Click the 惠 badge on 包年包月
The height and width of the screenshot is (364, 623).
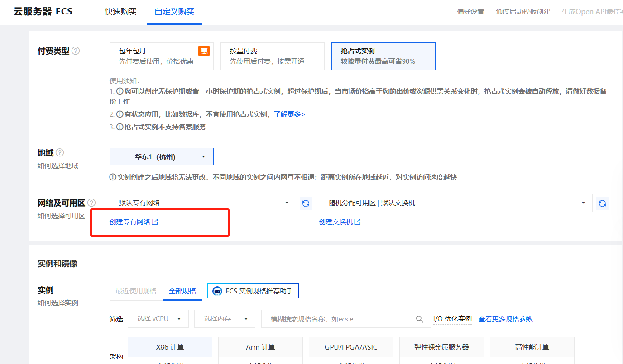coord(204,51)
